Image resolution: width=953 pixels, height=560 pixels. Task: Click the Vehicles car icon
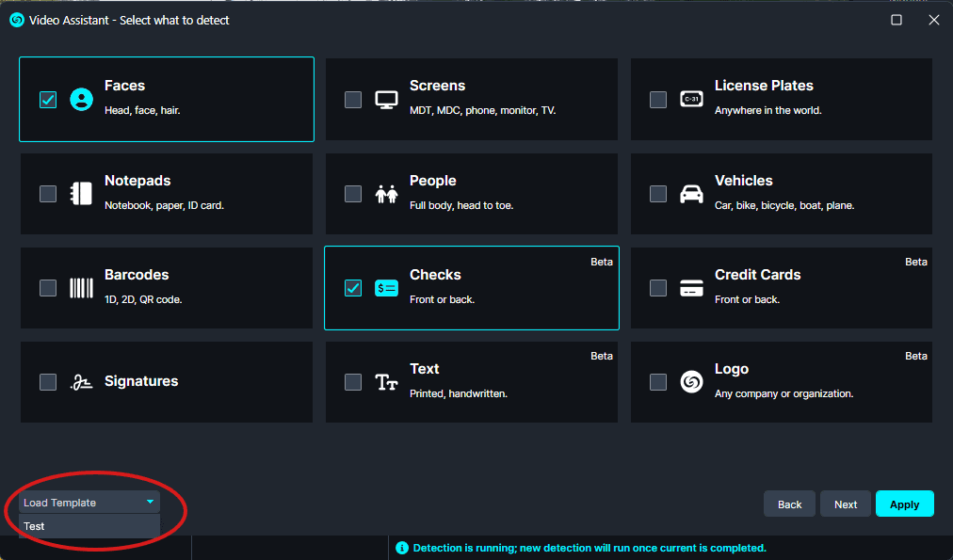click(x=691, y=193)
